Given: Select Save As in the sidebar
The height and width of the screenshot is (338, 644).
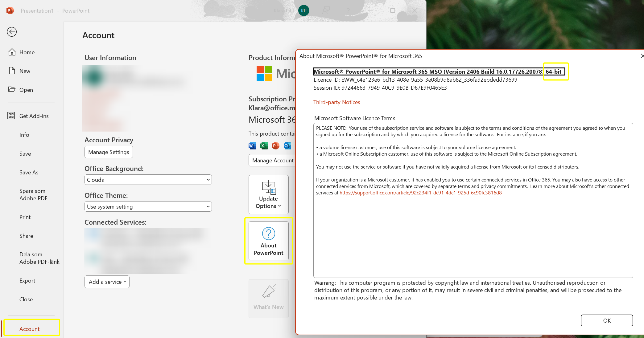Looking at the screenshot, I should pos(29,172).
